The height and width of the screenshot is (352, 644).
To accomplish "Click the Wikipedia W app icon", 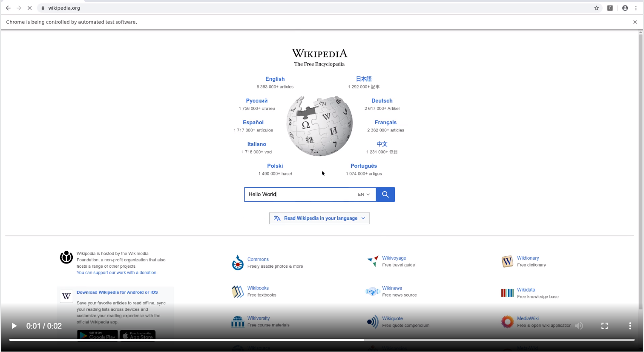I will click(x=66, y=296).
